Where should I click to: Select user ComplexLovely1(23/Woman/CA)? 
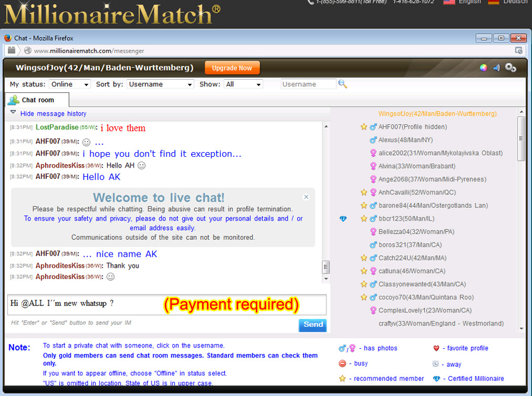pos(425,310)
